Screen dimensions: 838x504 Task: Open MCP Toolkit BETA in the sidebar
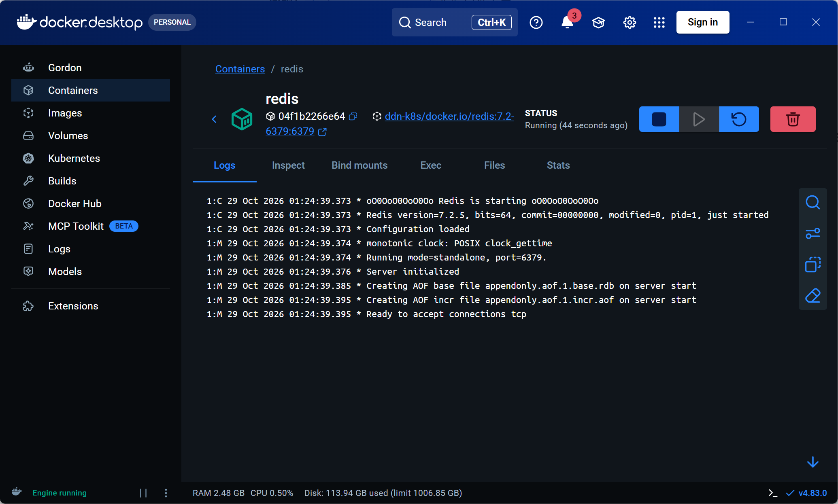[91, 226]
